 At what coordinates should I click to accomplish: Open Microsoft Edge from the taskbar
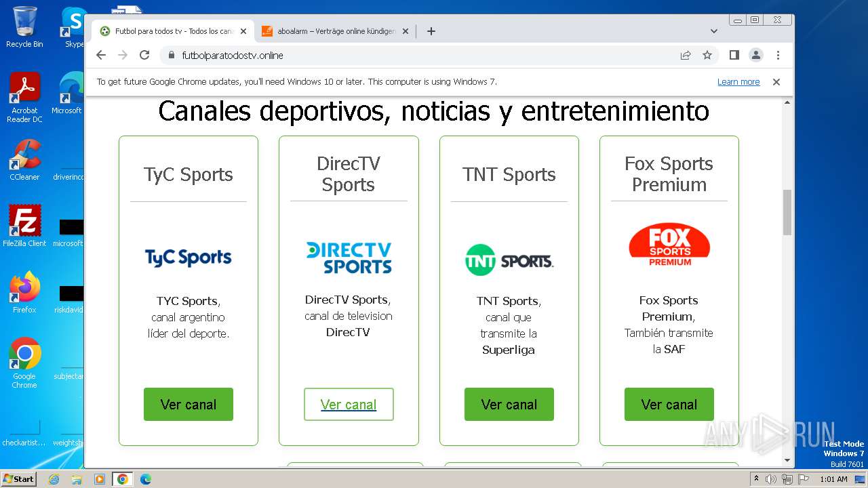145,479
